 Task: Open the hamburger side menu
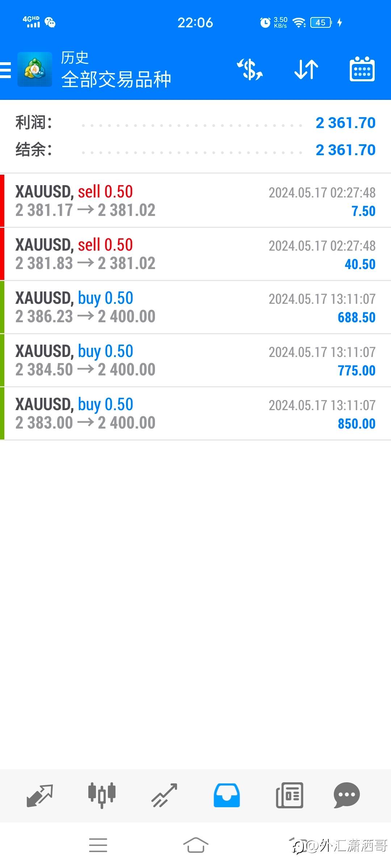6,70
